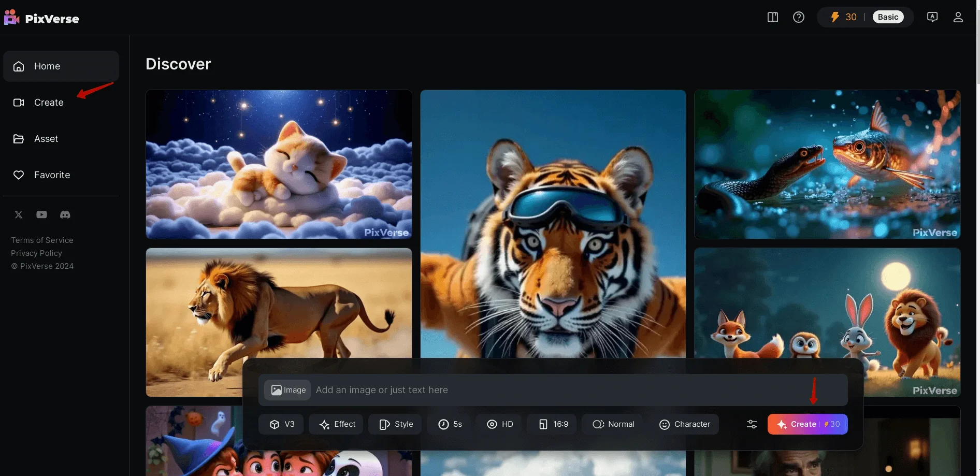The image size is (980, 476).
Task: Click the PixVerse logo
Action: 41,18
